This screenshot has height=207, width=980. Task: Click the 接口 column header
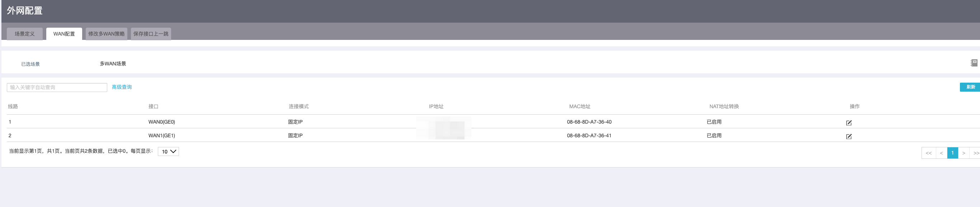[x=153, y=106]
